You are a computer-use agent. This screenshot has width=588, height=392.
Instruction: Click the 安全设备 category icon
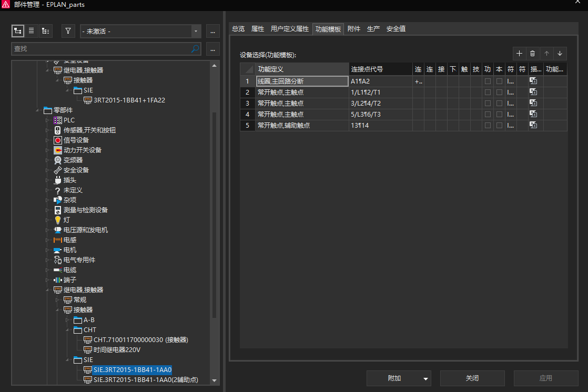[58, 170]
